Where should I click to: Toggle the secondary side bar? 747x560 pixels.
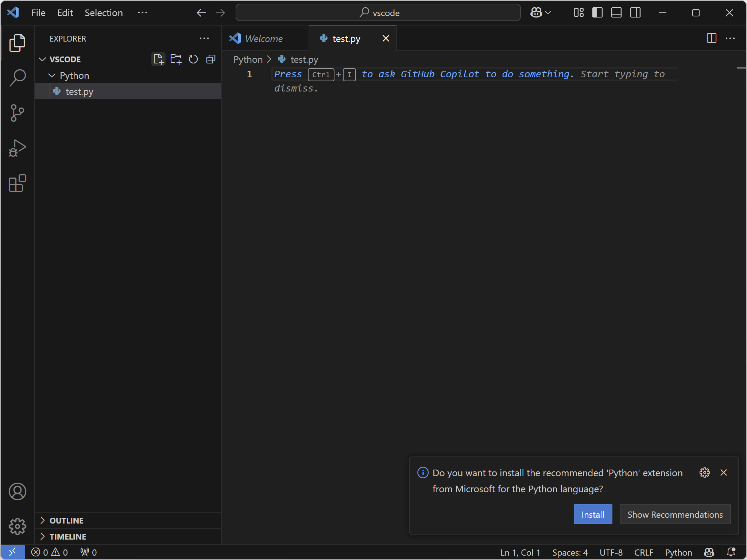click(635, 13)
